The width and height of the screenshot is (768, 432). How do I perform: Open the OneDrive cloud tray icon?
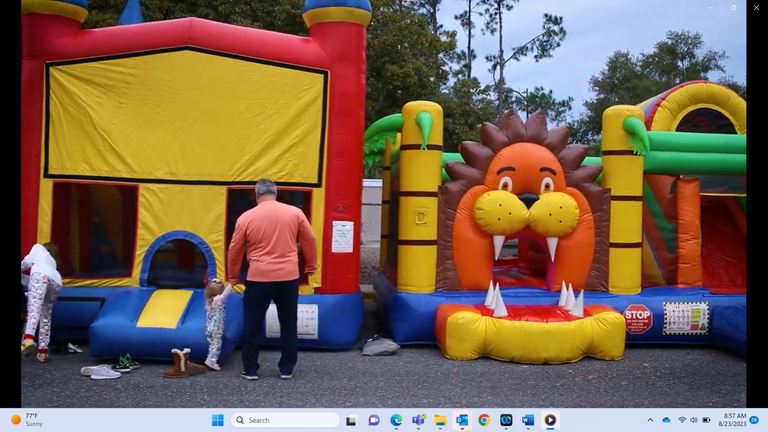coord(666,420)
